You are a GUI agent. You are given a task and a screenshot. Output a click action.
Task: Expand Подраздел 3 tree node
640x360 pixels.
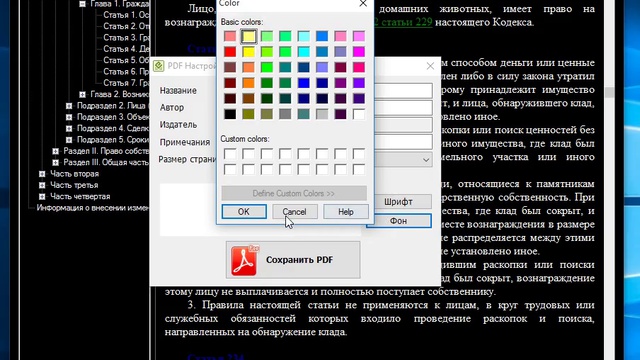click(69, 117)
